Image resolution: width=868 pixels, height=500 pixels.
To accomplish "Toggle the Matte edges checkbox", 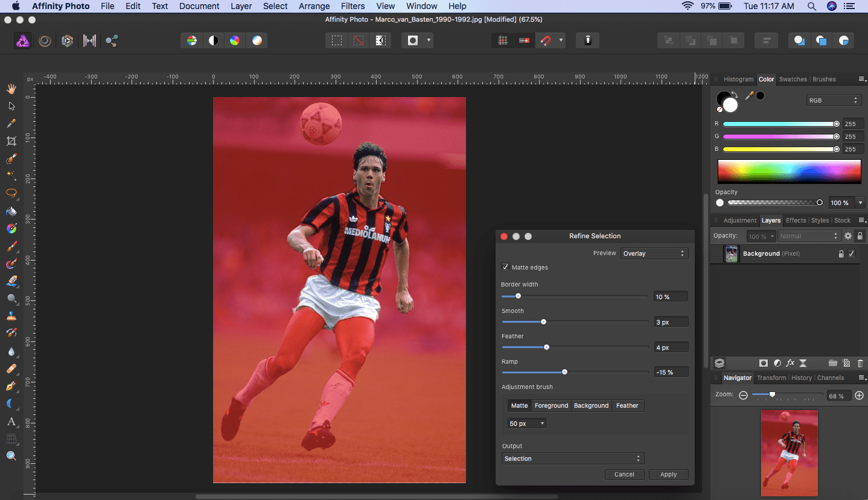I will coord(505,267).
